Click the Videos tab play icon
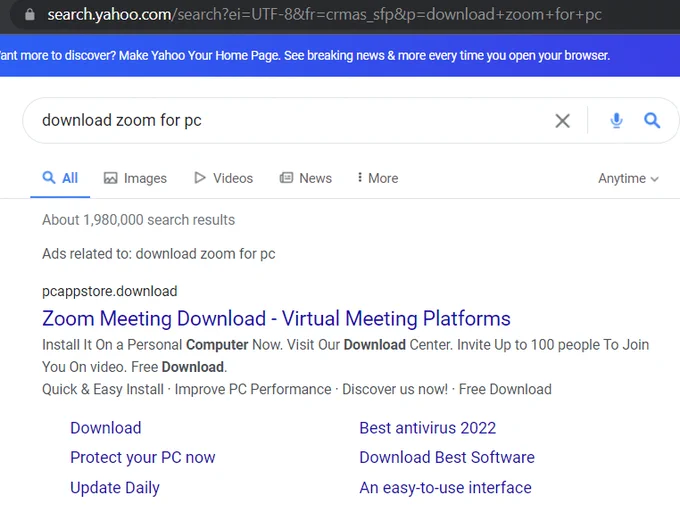Screen dimensions: 680x520 199,178
